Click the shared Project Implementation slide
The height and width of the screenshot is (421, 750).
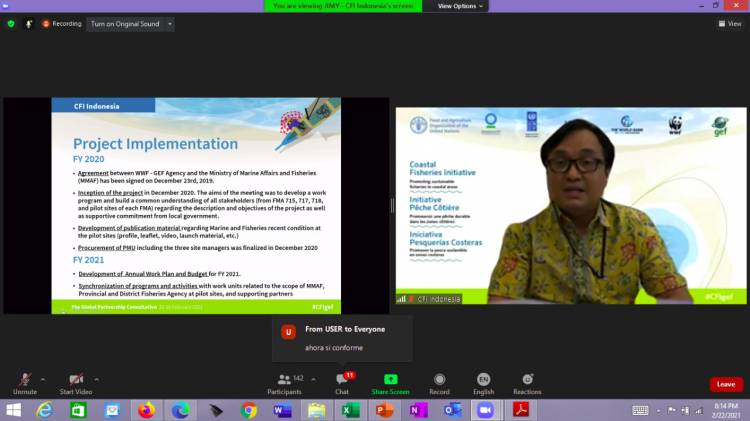[196, 205]
